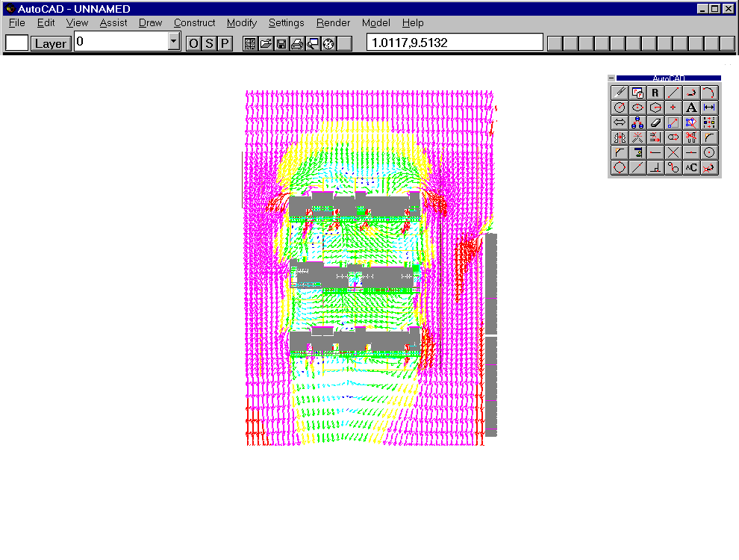This screenshot has height=560, width=739.
Task: Choose the linear Dimension tool
Action: coord(709,108)
